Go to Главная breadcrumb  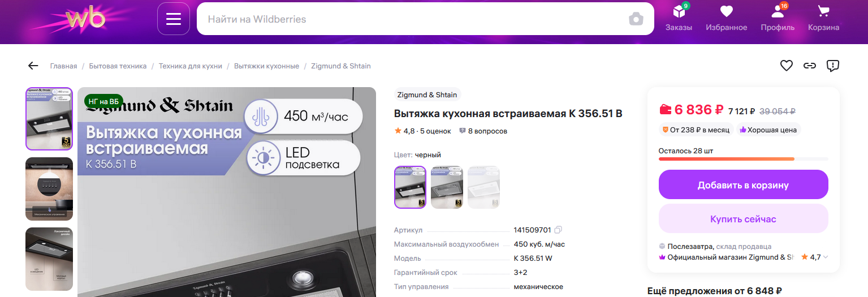[63, 66]
